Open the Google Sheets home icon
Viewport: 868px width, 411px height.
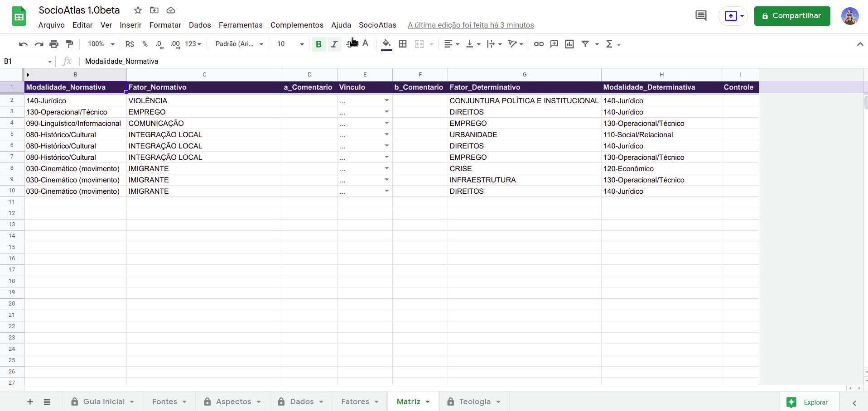[19, 17]
